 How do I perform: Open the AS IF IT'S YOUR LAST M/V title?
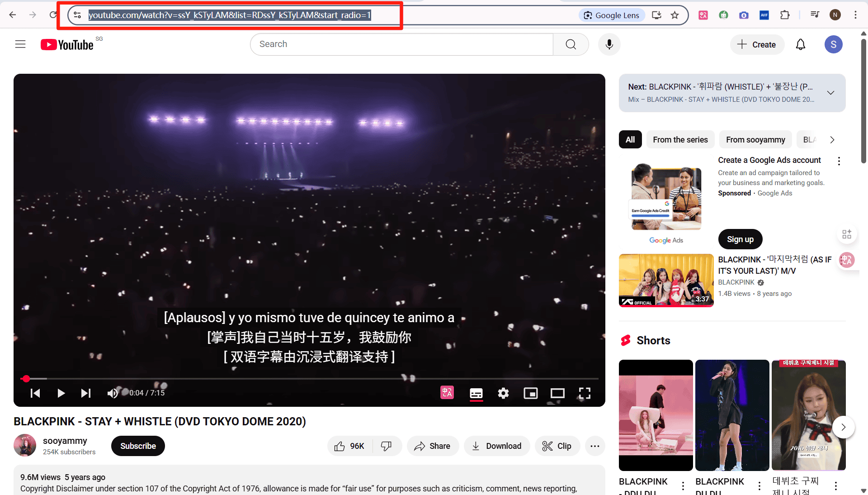click(774, 265)
